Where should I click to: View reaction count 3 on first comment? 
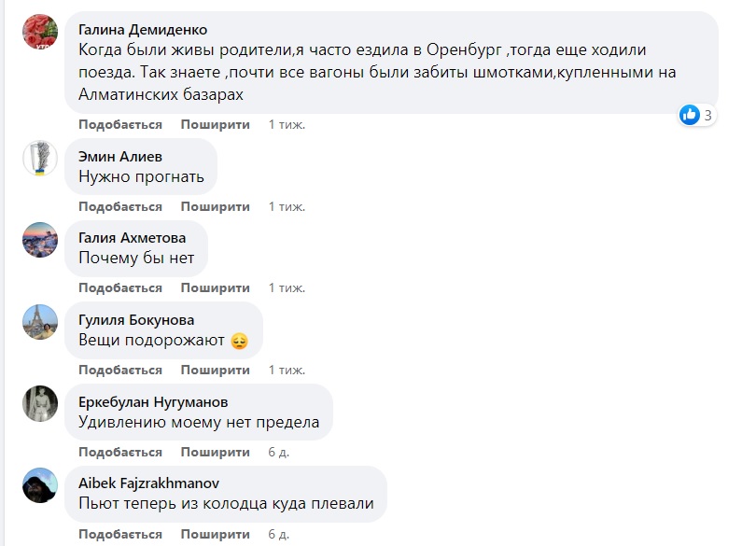click(708, 116)
